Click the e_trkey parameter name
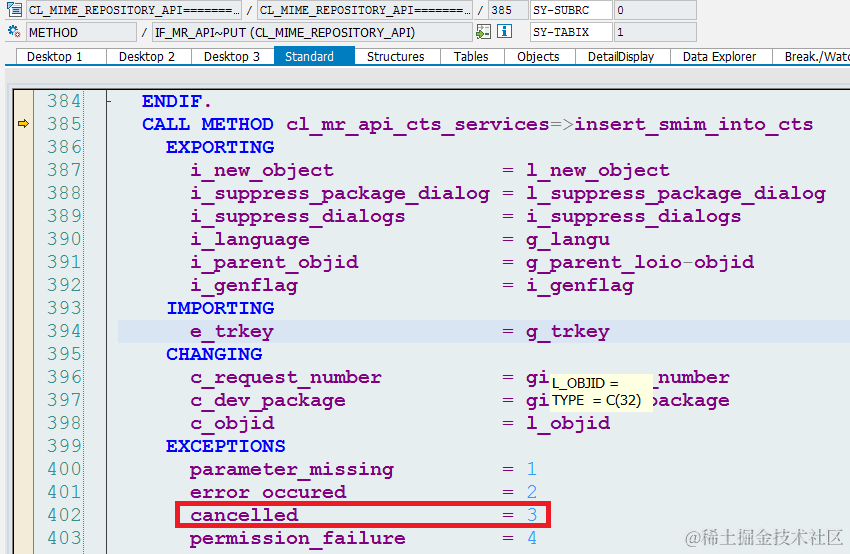 [x=232, y=331]
